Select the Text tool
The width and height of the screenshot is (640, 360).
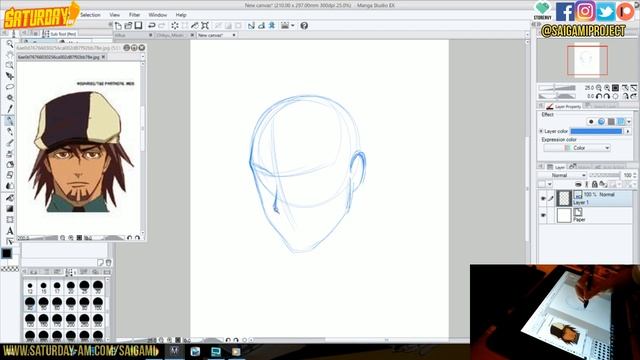point(10,231)
